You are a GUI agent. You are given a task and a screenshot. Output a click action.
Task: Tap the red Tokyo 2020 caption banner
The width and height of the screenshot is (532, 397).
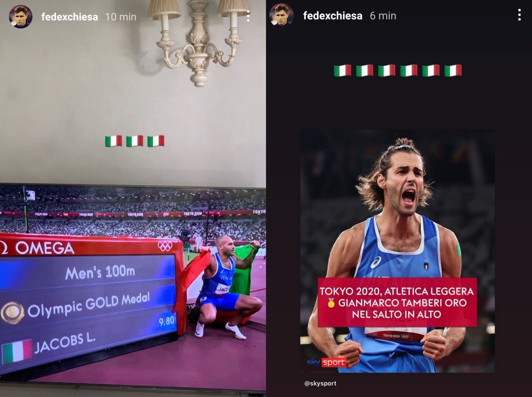pyautogui.click(x=397, y=303)
